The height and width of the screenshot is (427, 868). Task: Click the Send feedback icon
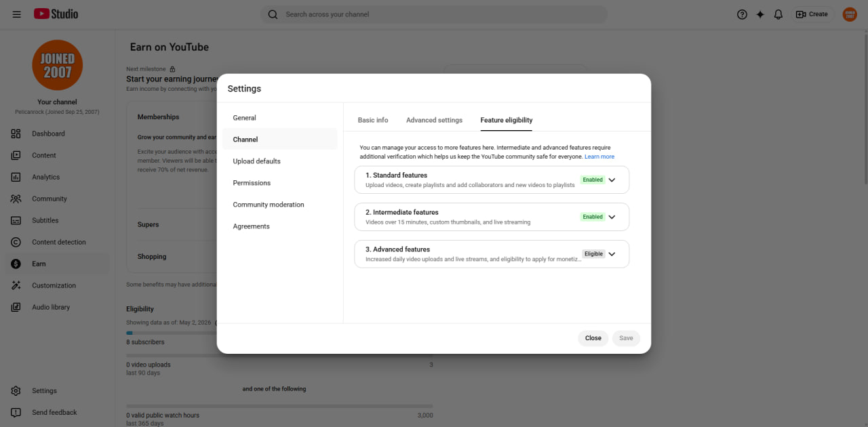[x=16, y=412]
